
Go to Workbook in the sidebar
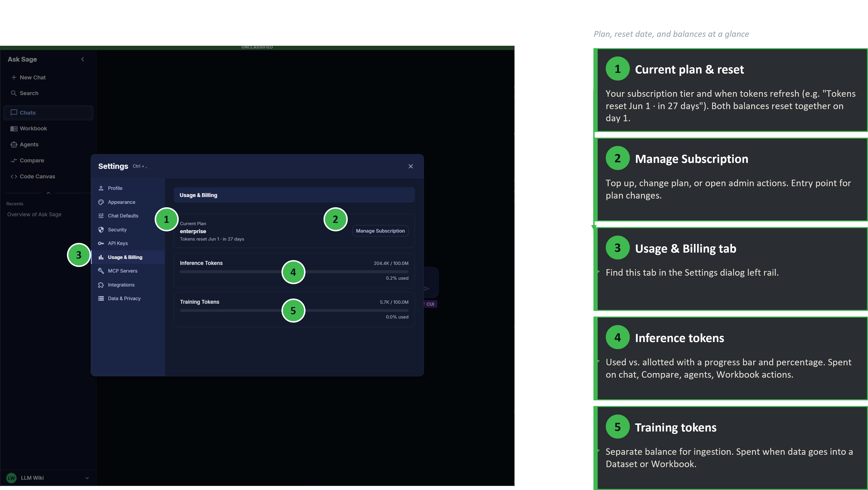[x=48, y=129]
